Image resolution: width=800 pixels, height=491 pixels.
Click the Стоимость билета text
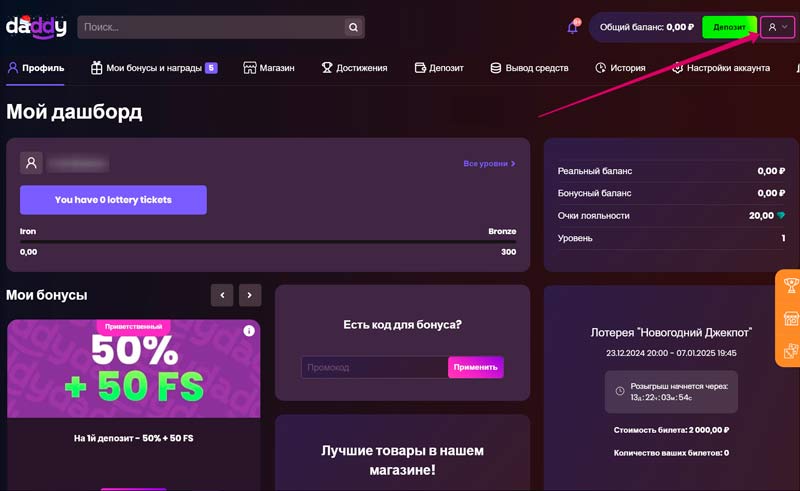[671, 430]
